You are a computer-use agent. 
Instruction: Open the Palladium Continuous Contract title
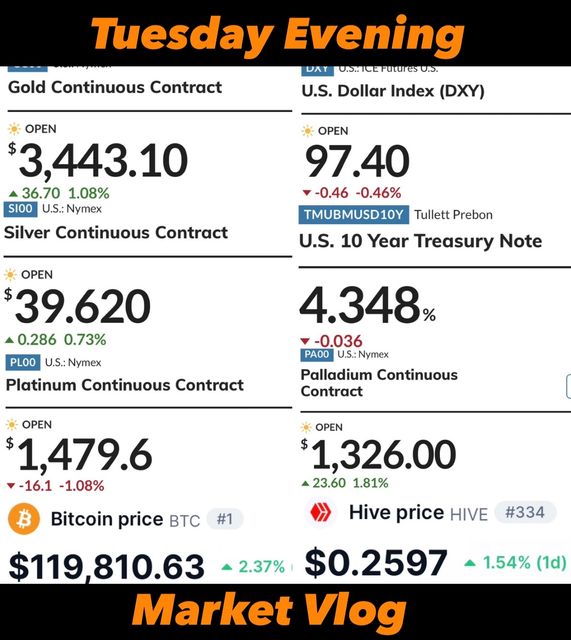tap(379, 383)
